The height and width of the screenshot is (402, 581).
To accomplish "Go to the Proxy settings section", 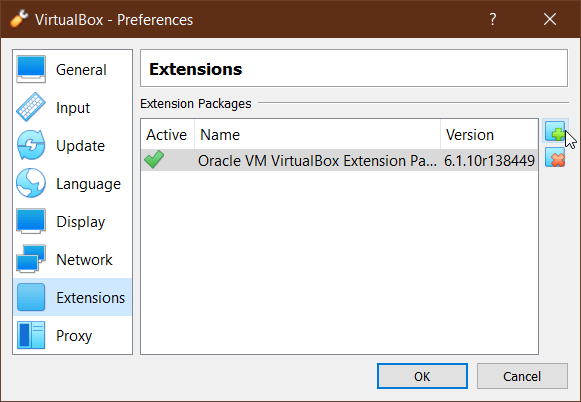I will coord(73,335).
